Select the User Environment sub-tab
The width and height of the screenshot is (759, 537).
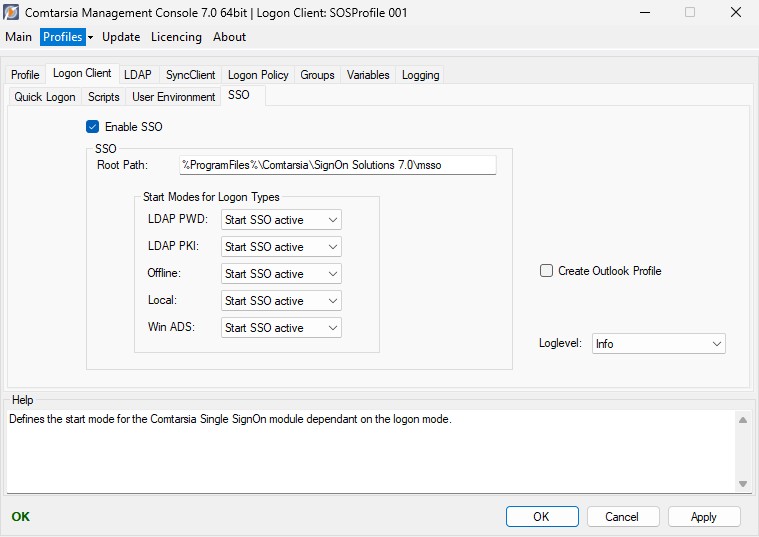[x=173, y=97]
